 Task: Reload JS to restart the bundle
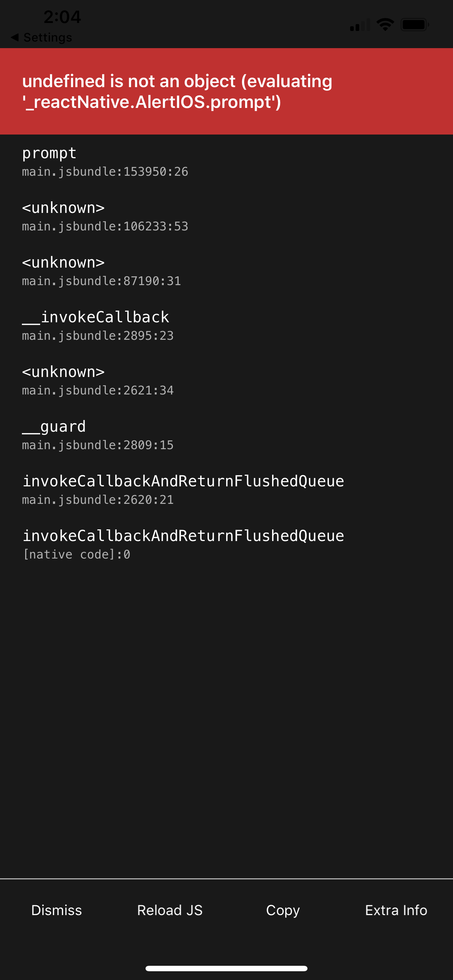[170, 910]
